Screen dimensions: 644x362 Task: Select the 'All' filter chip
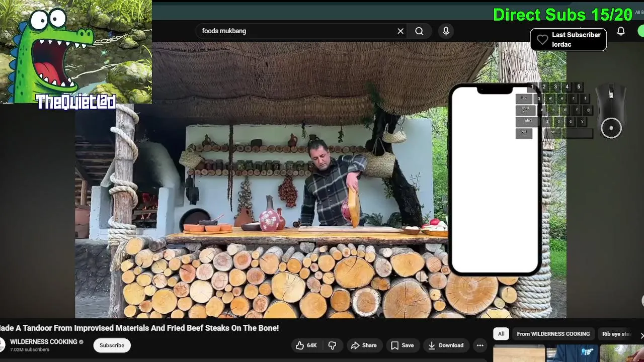501,334
